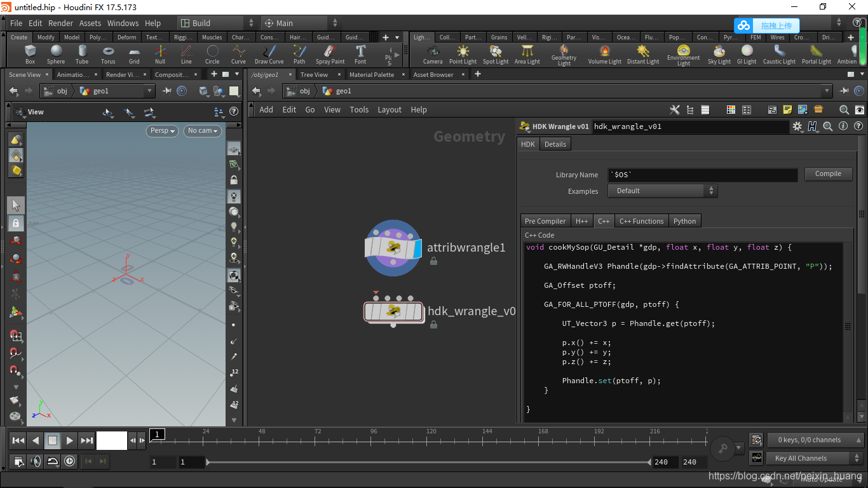This screenshot has height=488, width=868.
Task: Click the frame 1 timeline marker
Action: pos(157,434)
